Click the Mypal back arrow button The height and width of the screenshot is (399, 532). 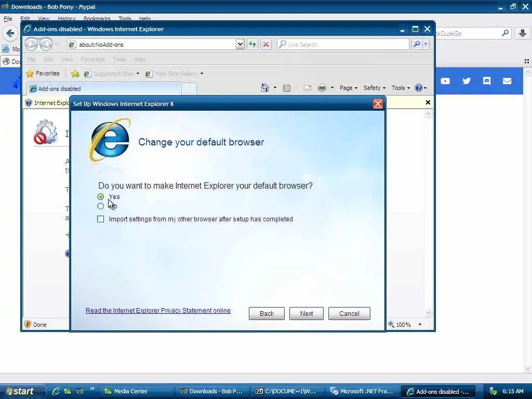10,33
